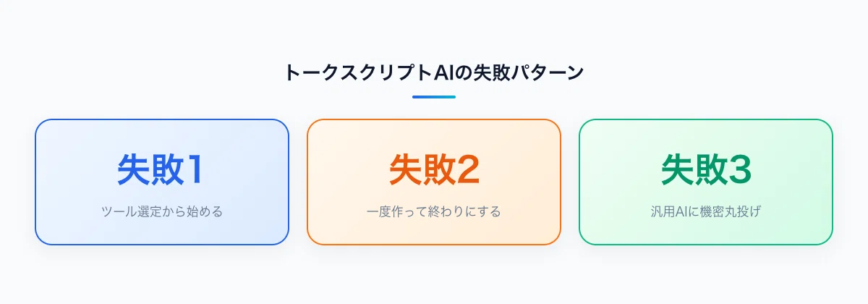The width and height of the screenshot is (868, 304).
Task: Click the title トークスクリプトAIの失敗パターン
Action: pyautogui.click(x=434, y=73)
